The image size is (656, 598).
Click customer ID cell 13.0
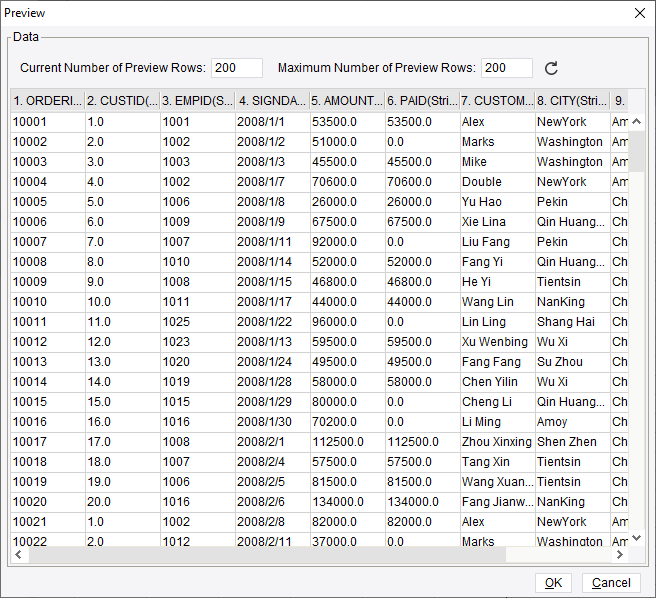123,362
